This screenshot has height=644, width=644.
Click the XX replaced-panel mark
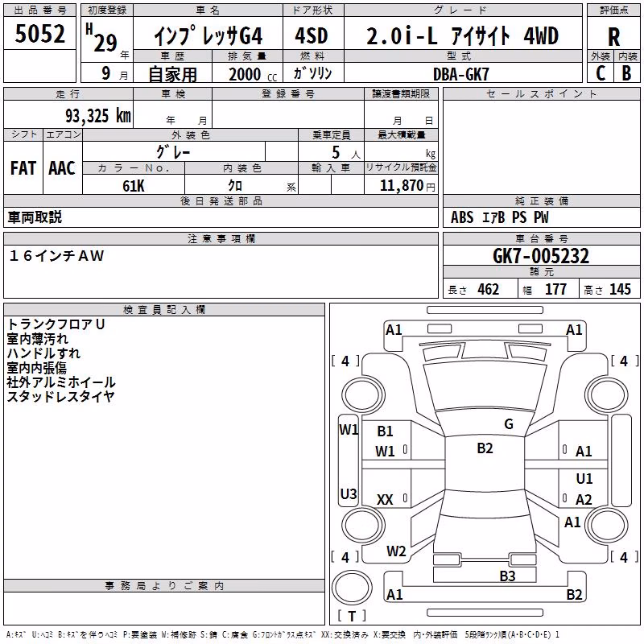click(x=385, y=500)
